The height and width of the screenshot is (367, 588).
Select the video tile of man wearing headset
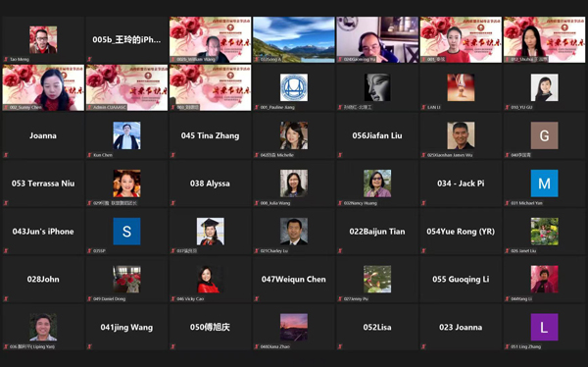click(x=377, y=39)
